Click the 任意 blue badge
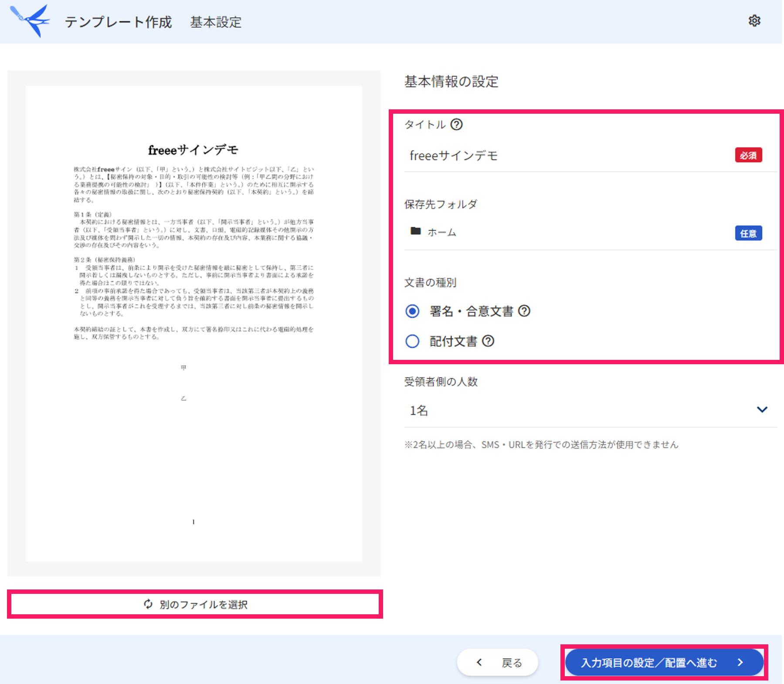 pos(748,233)
